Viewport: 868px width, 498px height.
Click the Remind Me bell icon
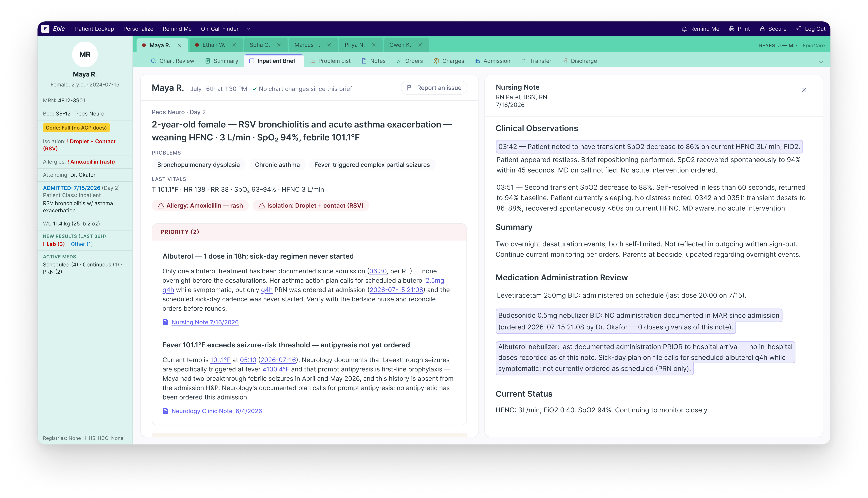(684, 29)
